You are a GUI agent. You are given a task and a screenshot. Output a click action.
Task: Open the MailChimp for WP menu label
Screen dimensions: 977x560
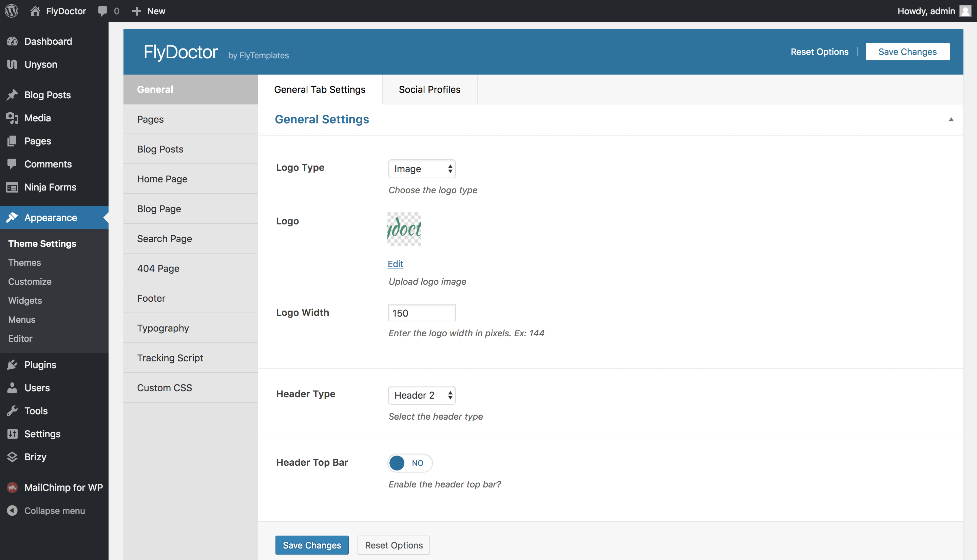(x=63, y=487)
